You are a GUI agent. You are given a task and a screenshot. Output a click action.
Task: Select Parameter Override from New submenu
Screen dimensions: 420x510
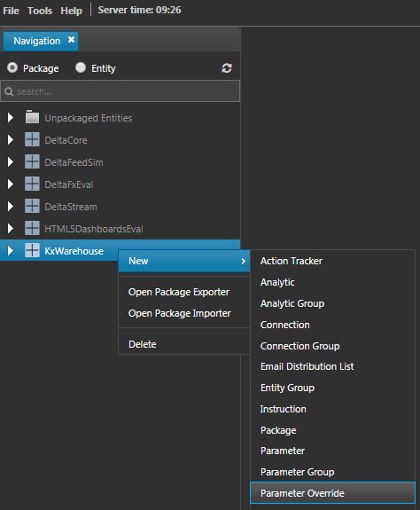[x=332, y=493]
